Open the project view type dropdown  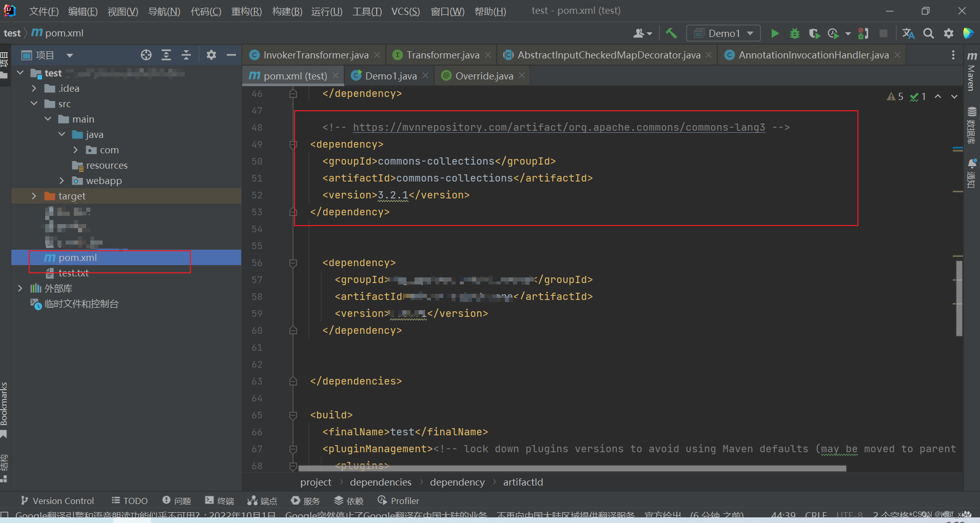70,55
